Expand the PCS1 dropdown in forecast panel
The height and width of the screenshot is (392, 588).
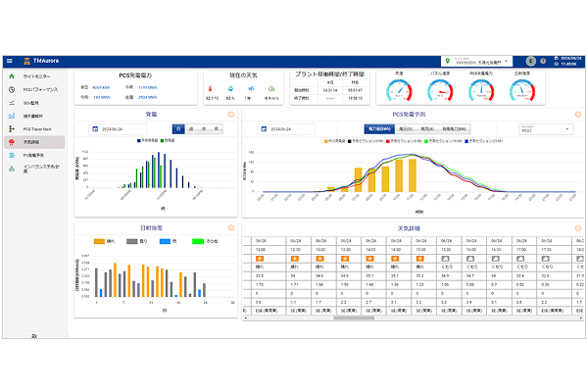547,129
